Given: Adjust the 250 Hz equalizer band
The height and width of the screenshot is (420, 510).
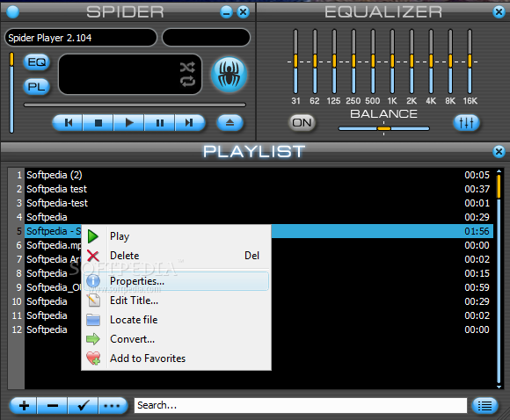Looking at the screenshot, I should [353, 62].
